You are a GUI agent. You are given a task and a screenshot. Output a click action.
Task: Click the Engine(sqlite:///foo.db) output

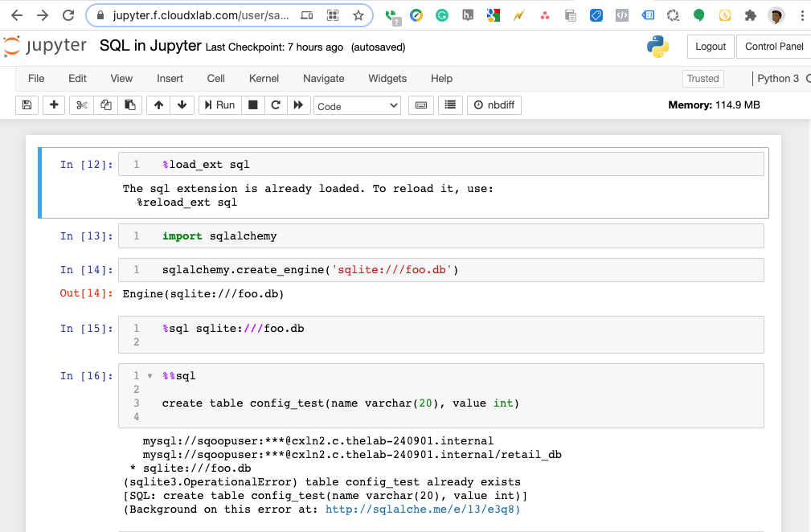[203, 293]
